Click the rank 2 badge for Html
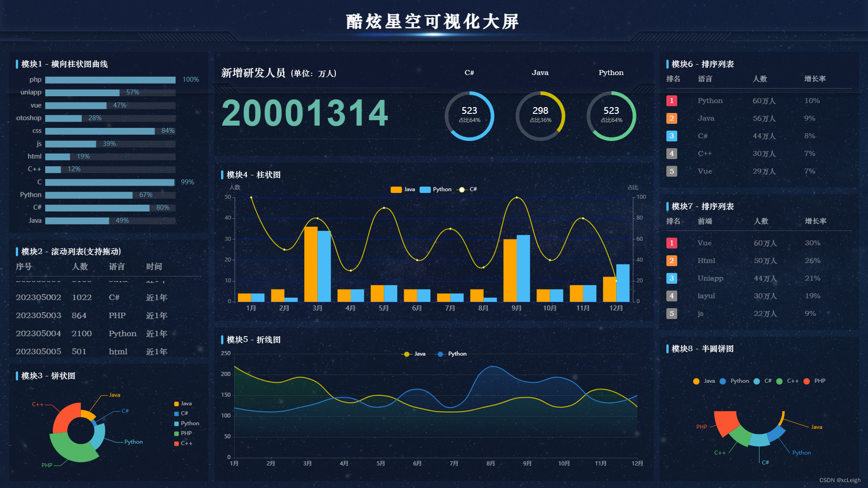 point(671,261)
